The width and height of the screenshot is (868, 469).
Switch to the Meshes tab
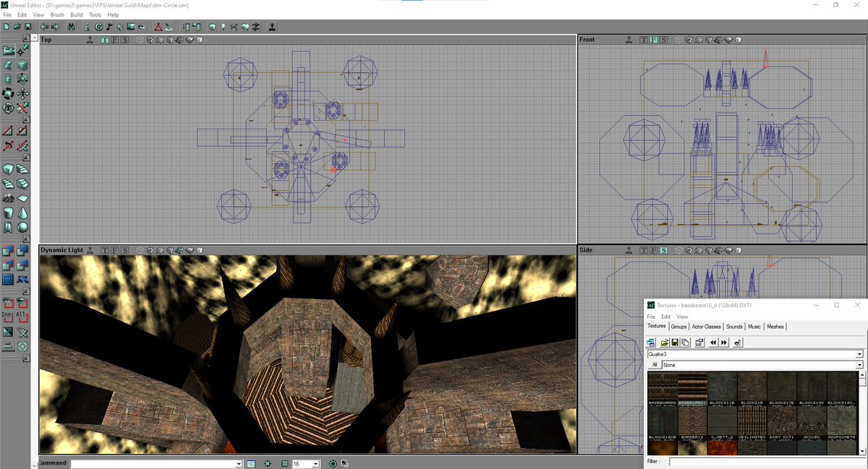click(x=775, y=327)
